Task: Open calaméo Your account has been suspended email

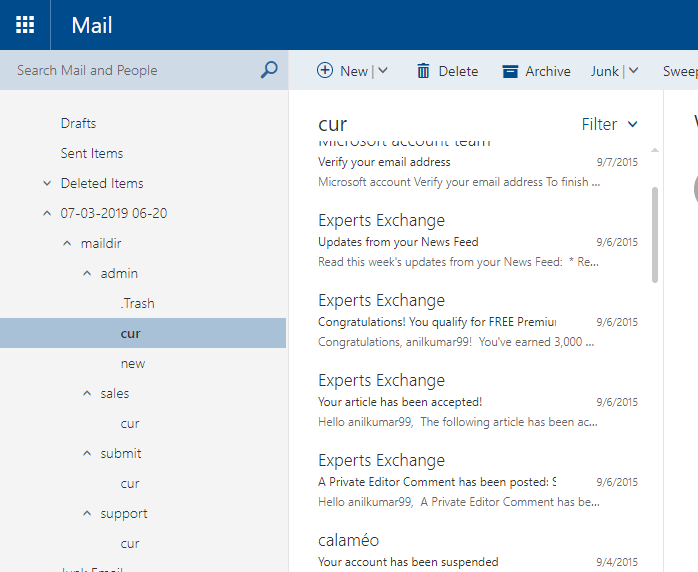Action: 478,551
